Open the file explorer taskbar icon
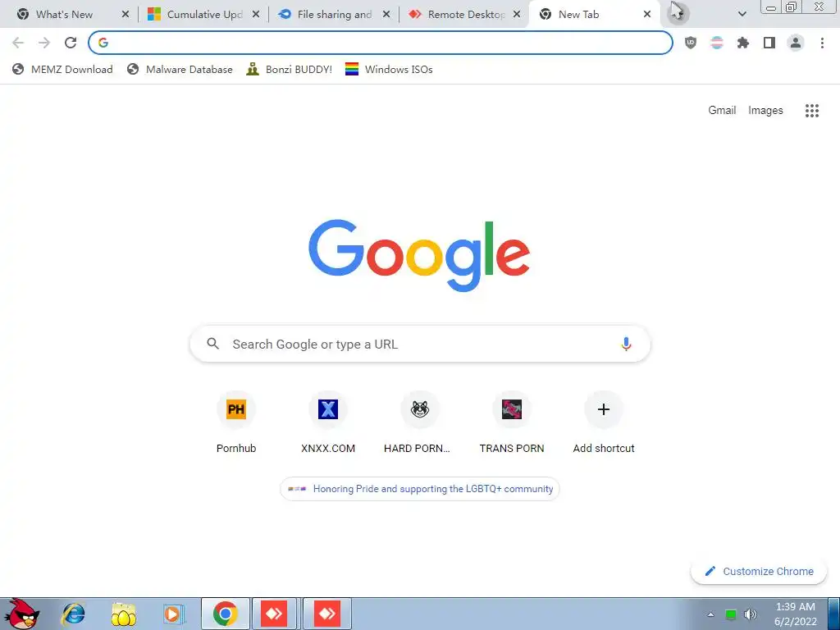Viewport: 840px width, 630px height. tap(123, 614)
